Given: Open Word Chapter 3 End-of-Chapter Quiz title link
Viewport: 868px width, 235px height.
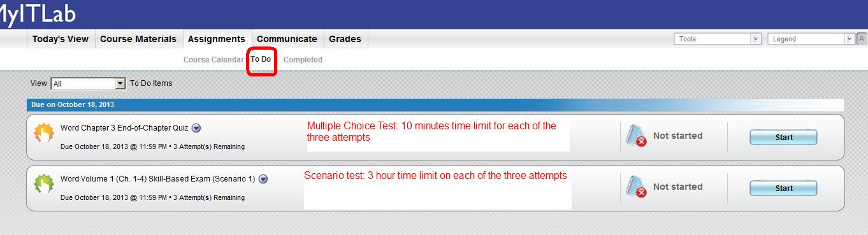Looking at the screenshot, I should pos(124,128).
